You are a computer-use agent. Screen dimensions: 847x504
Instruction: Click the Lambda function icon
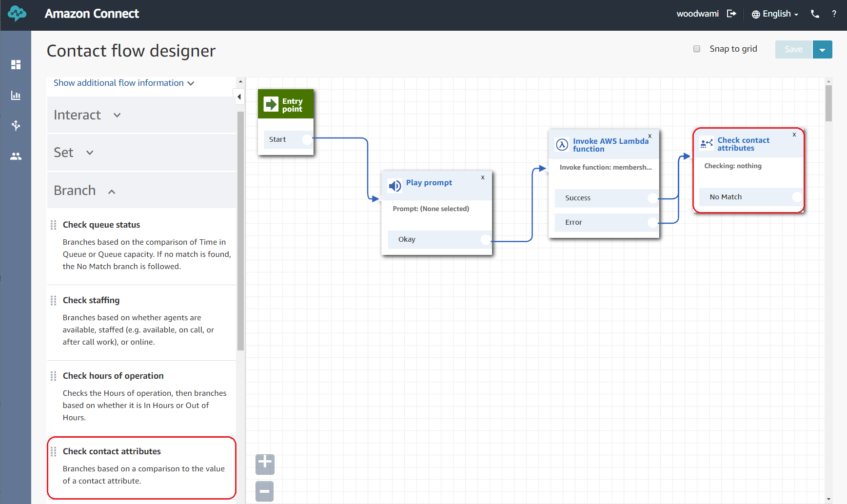(562, 144)
